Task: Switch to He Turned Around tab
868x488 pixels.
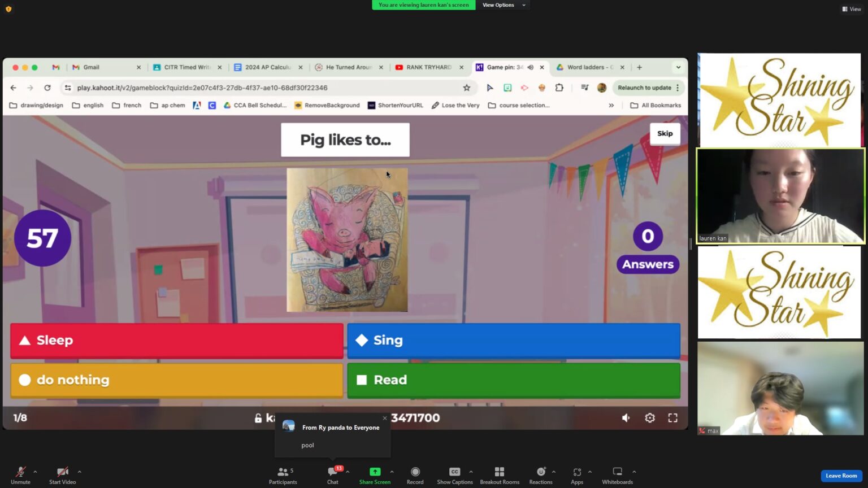Action: tap(349, 67)
